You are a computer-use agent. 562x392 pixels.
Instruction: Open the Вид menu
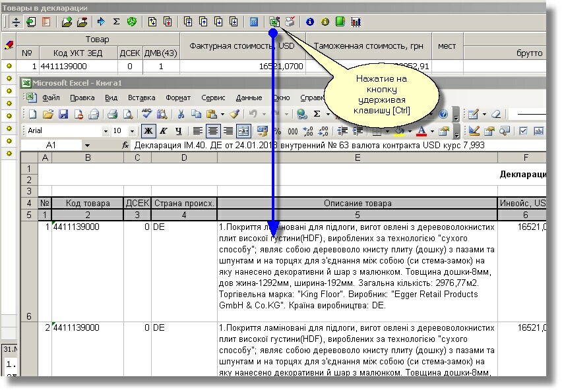(111, 98)
